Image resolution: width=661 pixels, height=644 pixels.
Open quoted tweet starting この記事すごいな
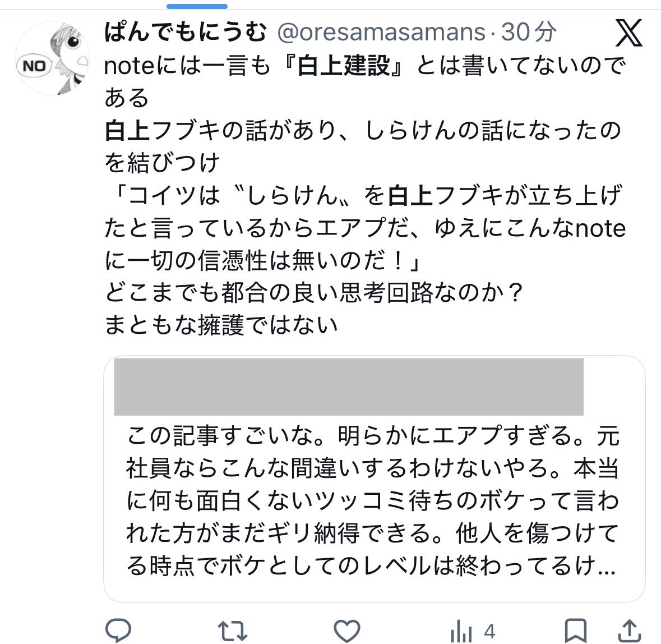tap(373, 500)
